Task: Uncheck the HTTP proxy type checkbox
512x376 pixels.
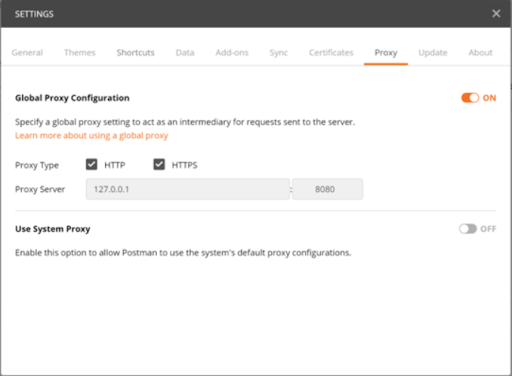Action: (91, 164)
